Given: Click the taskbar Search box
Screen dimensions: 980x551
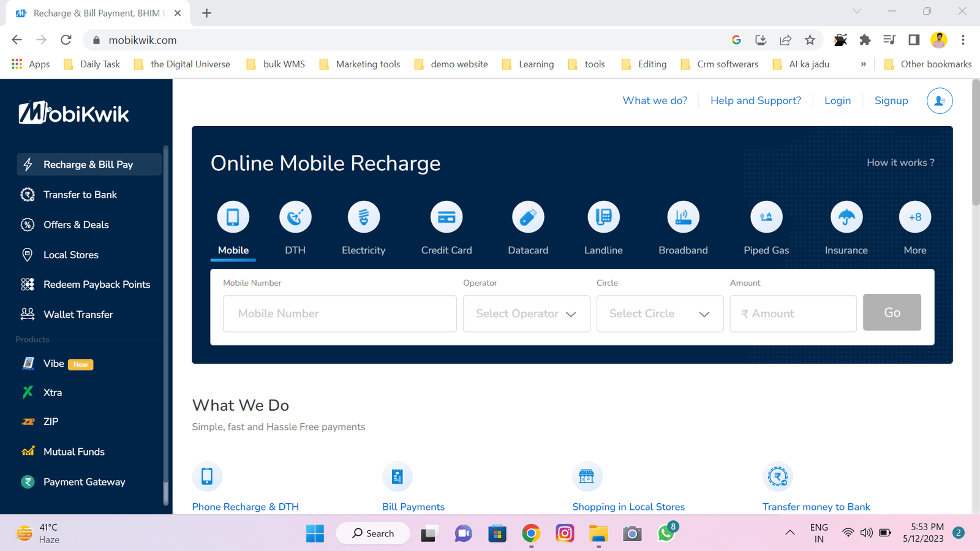Looking at the screenshot, I should coord(373,533).
